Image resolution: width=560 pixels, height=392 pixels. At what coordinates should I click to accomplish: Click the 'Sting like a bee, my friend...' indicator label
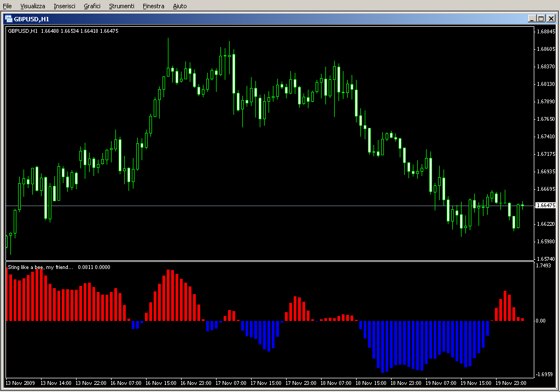point(40,267)
